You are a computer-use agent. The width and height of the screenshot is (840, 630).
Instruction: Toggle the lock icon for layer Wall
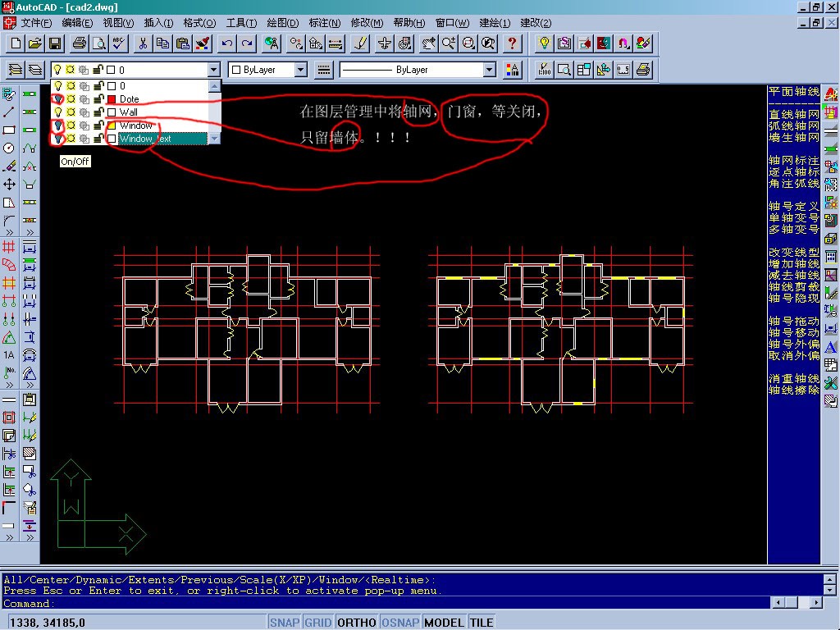tap(98, 112)
